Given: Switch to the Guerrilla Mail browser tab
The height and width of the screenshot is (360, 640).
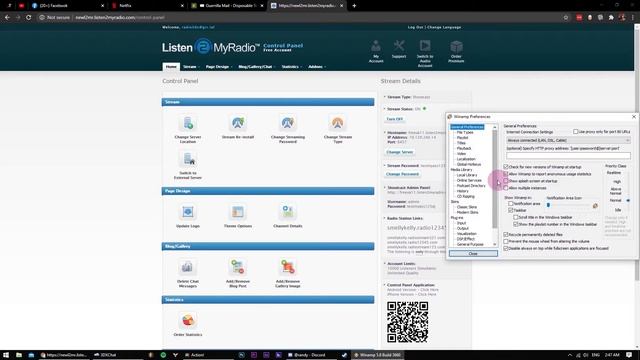Looking at the screenshot, I should [229, 6].
